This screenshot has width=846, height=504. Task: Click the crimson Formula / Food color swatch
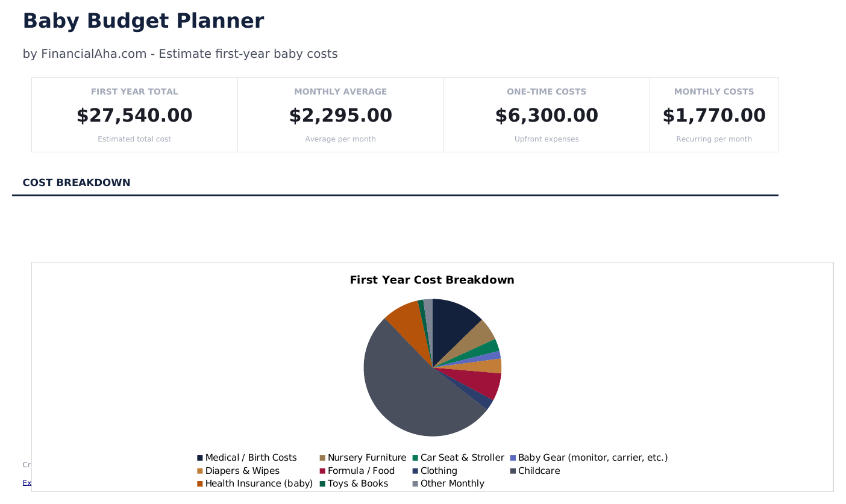click(322, 470)
